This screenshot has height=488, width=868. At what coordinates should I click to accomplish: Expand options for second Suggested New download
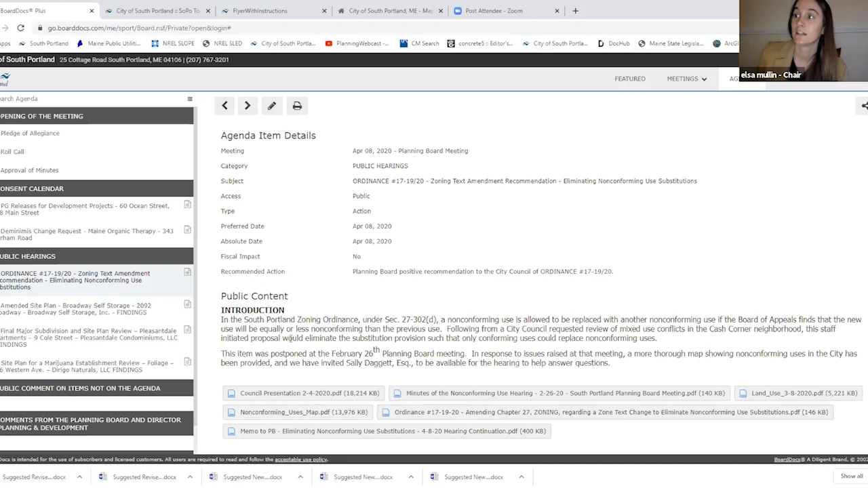pyautogui.click(x=411, y=477)
